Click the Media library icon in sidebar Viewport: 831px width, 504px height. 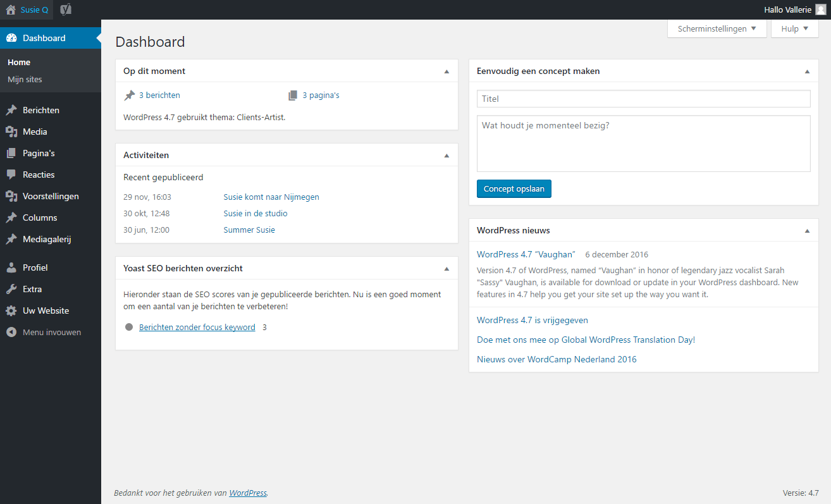click(11, 132)
